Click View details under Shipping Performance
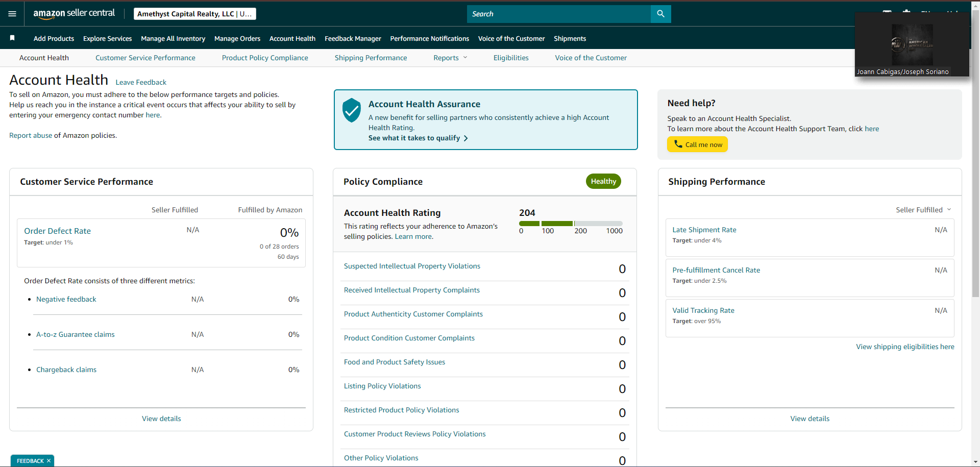The image size is (980, 467). tap(810, 419)
